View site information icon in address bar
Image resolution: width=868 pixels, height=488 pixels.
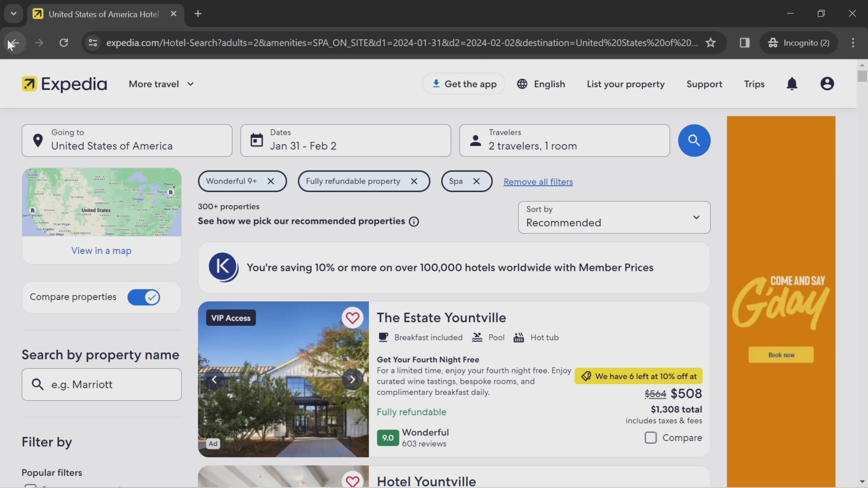pos(93,43)
